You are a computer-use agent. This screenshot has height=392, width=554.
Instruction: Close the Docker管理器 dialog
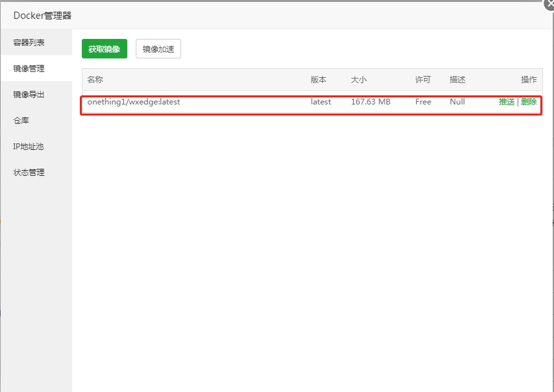(x=549, y=3)
